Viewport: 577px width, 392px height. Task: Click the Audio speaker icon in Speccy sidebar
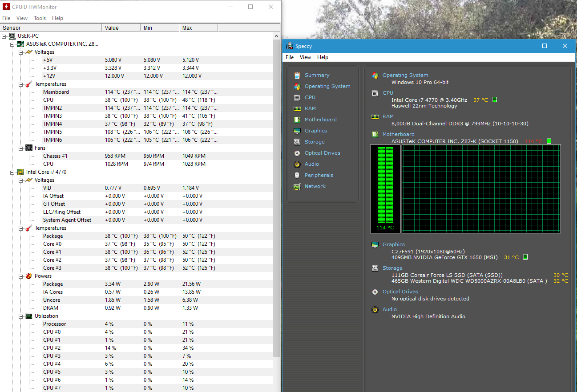(297, 164)
